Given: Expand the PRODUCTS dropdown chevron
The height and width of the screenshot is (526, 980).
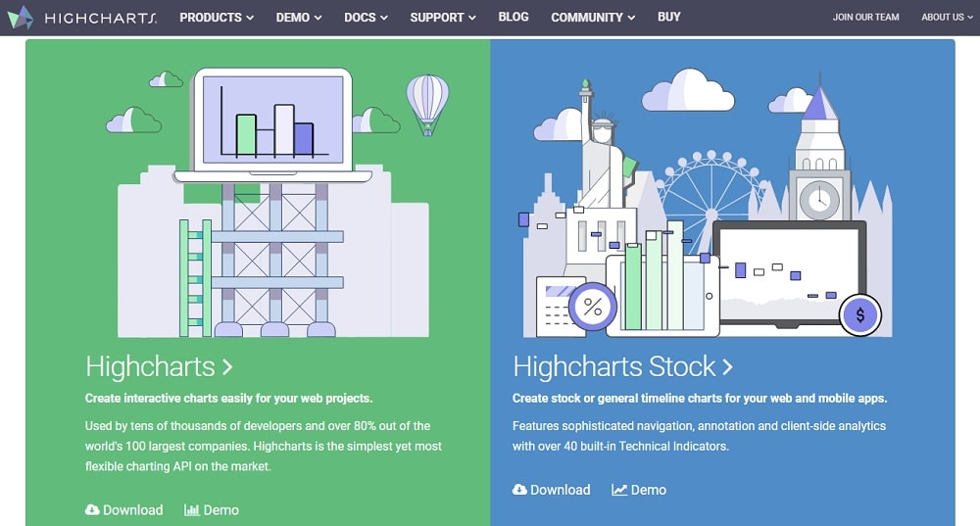Looking at the screenshot, I should (x=250, y=18).
